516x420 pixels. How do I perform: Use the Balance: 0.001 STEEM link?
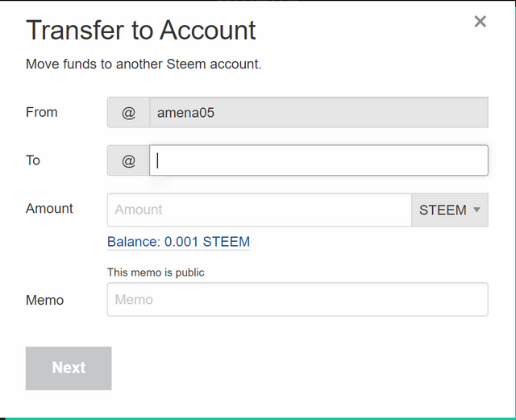178,242
